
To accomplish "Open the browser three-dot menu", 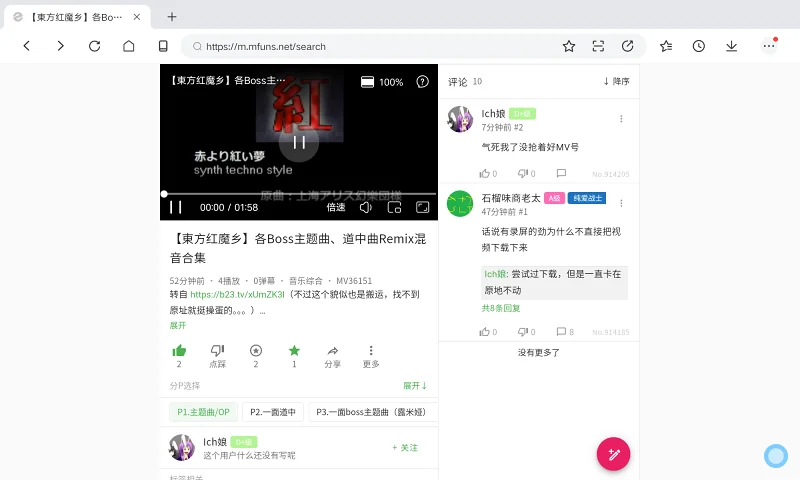I will coord(769,46).
